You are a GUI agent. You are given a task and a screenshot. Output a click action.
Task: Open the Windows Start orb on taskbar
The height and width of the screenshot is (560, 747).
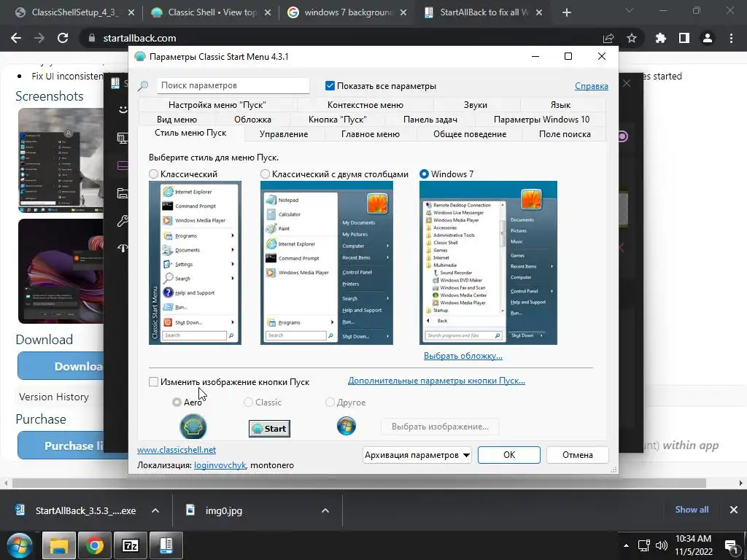tap(19, 545)
